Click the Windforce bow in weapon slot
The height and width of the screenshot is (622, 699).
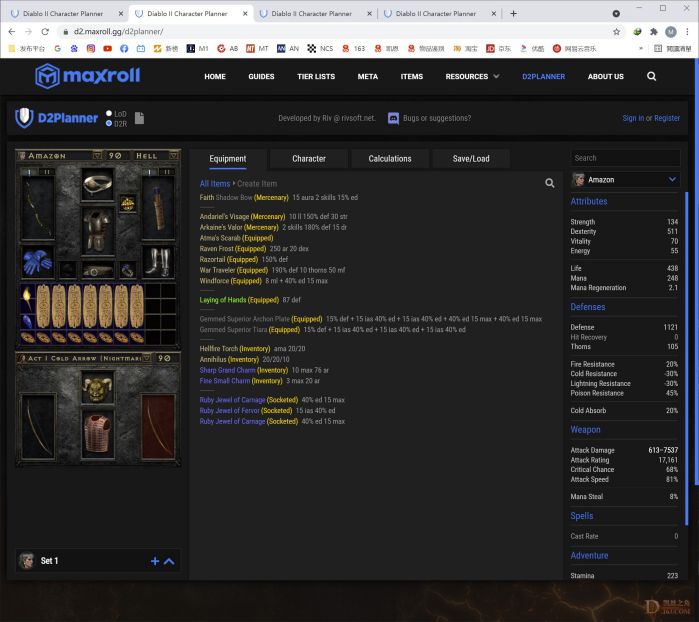pyautogui.click(x=38, y=208)
